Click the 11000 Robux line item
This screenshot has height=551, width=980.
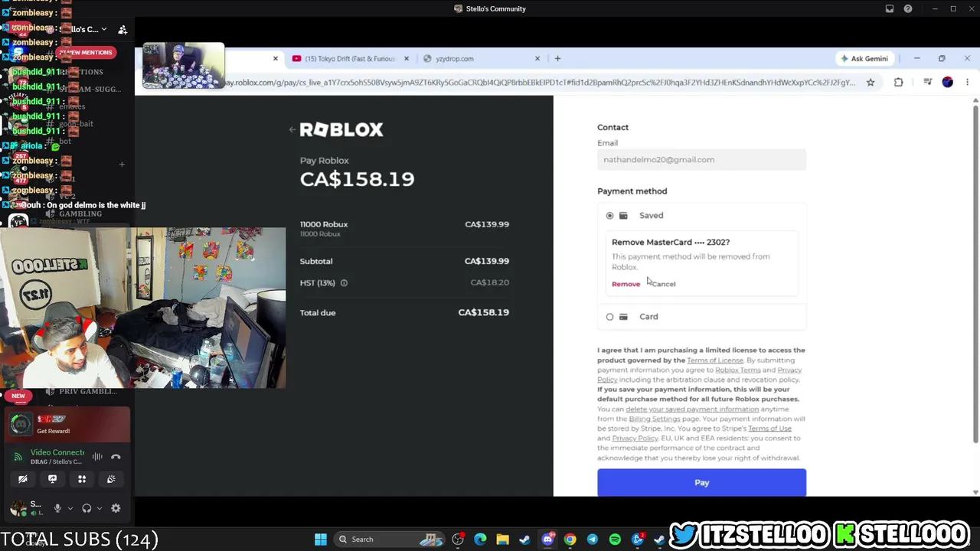click(404, 228)
